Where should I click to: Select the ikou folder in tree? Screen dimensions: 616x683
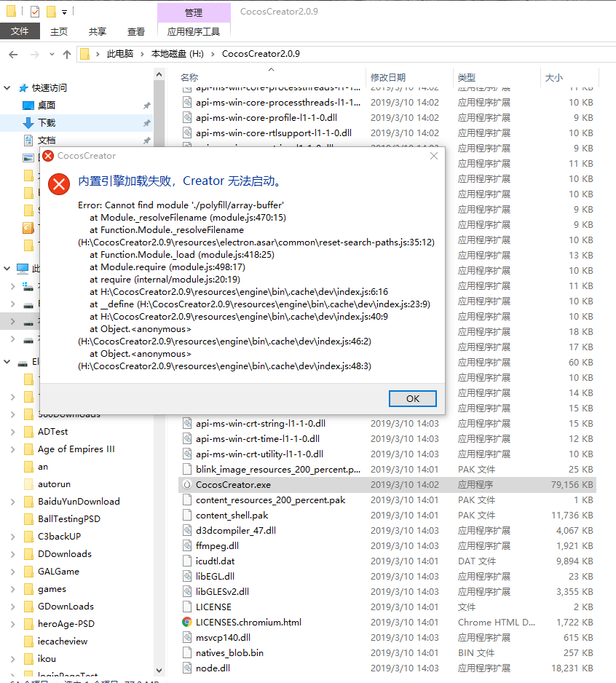(47, 658)
